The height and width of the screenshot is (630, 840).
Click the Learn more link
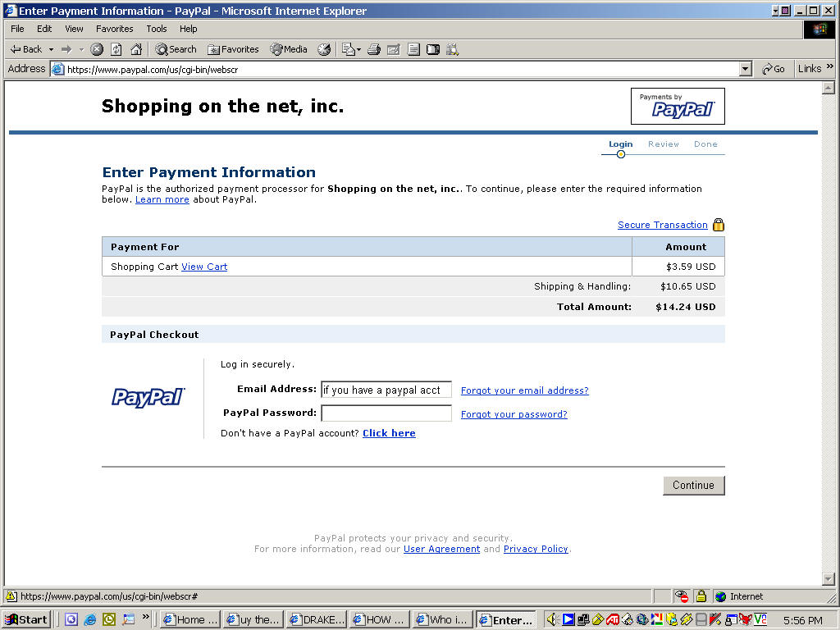click(162, 200)
